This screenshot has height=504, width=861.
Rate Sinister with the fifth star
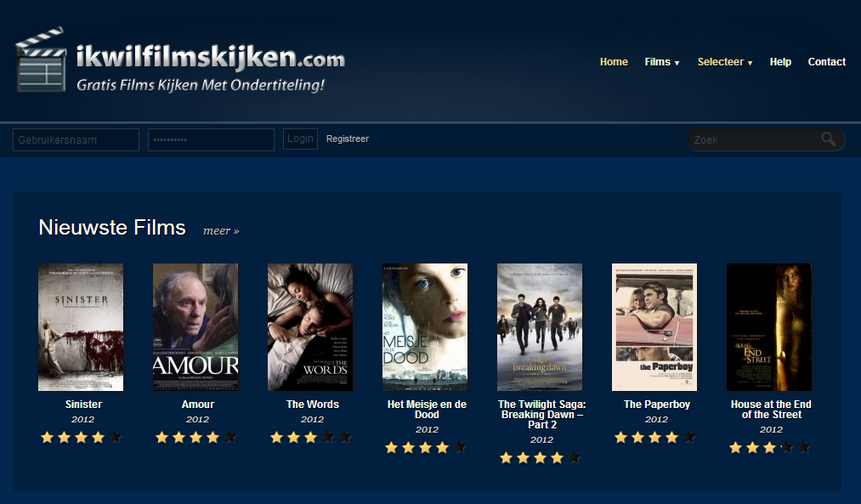pos(116,438)
